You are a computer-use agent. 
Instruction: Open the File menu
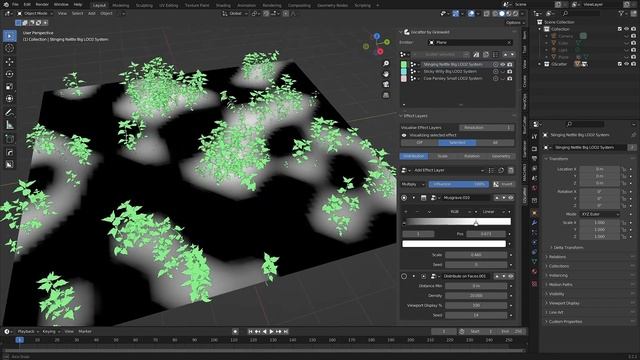click(x=15, y=4)
